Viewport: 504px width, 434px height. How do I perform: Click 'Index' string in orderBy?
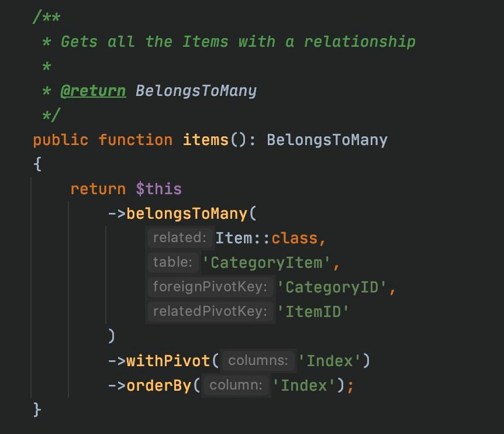click(x=304, y=385)
